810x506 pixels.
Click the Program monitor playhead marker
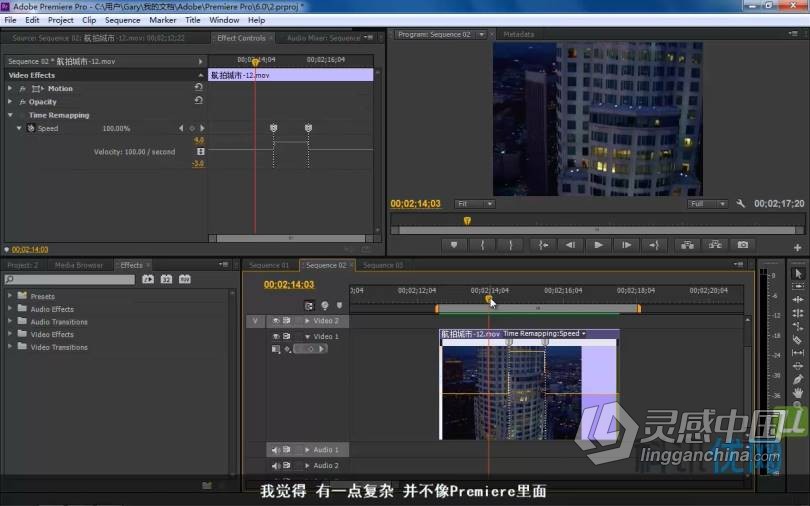[x=467, y=220]
